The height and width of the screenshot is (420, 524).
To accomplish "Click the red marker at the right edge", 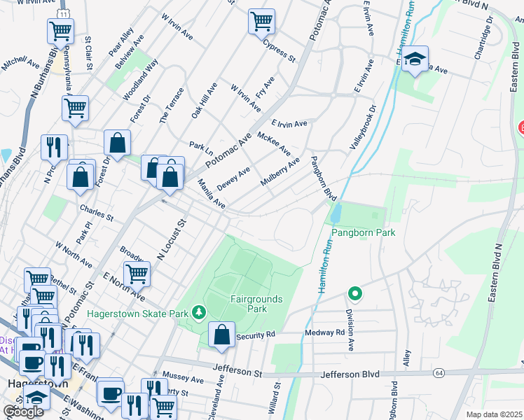I will click(x=520, y=127).
